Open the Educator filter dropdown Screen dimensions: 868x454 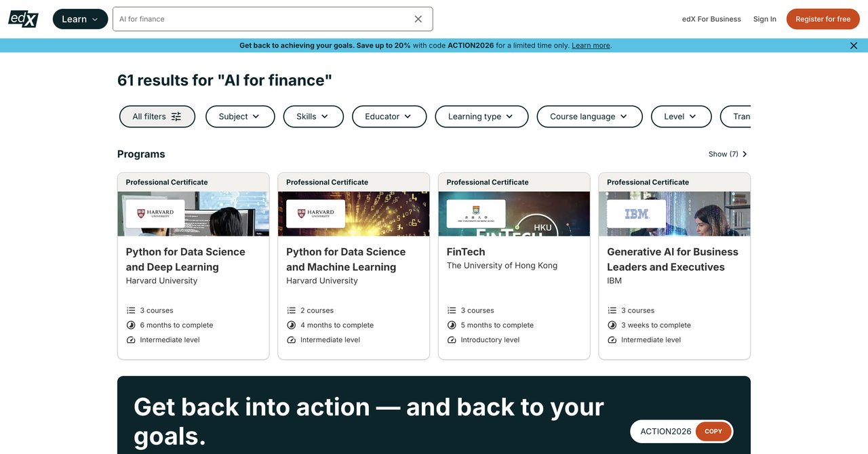pos(389,117)
